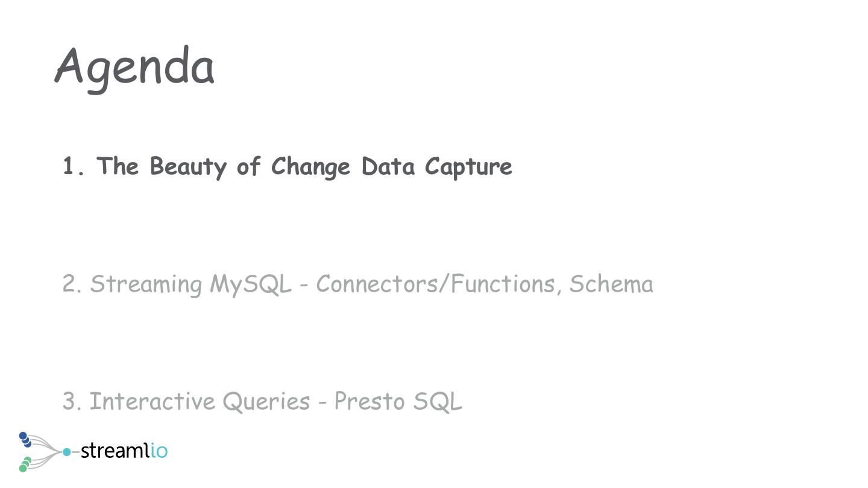The image size is (868, 488).
Task: Click "Connectors/Functions" in the second item
Action: pos(436,284)
